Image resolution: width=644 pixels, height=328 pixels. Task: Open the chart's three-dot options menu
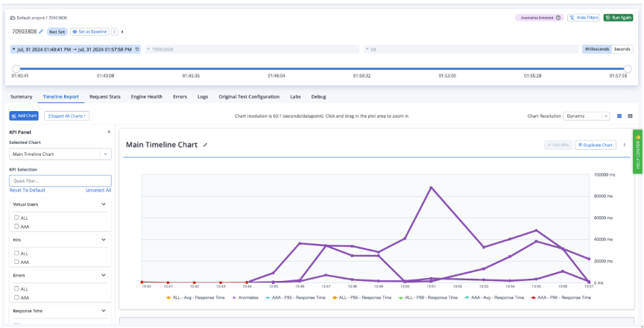point(625,145)
